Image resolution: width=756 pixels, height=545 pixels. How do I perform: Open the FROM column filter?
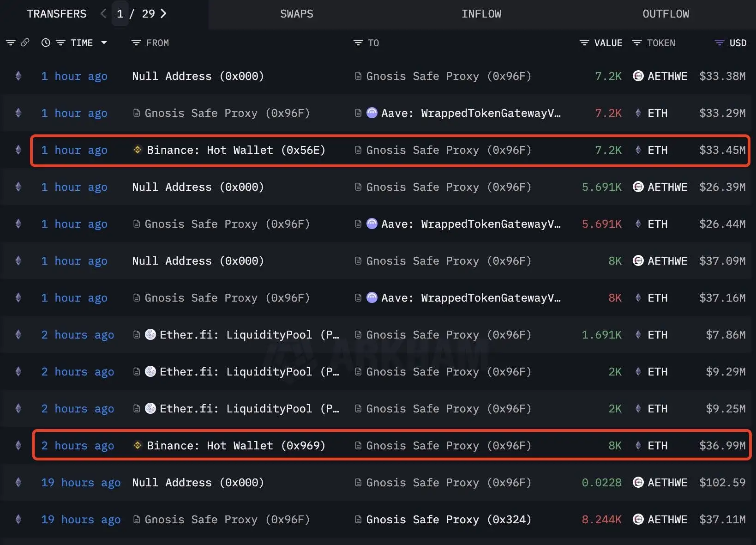136,42
